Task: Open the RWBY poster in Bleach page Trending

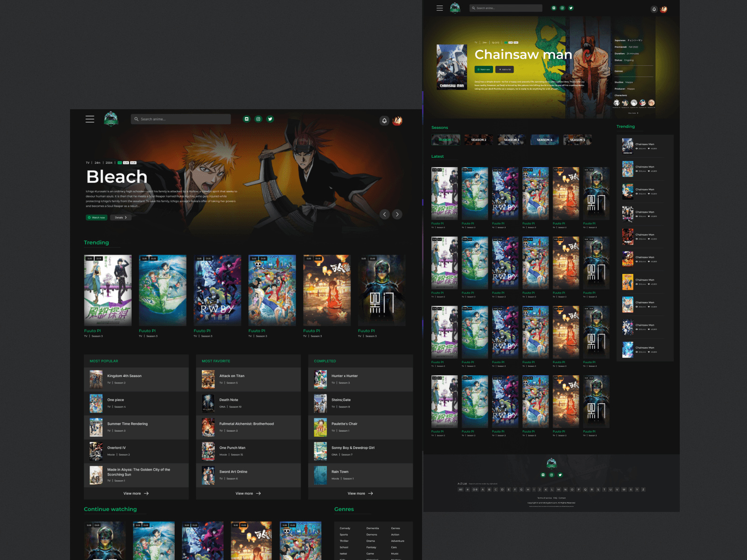Action: coord(217,290)
